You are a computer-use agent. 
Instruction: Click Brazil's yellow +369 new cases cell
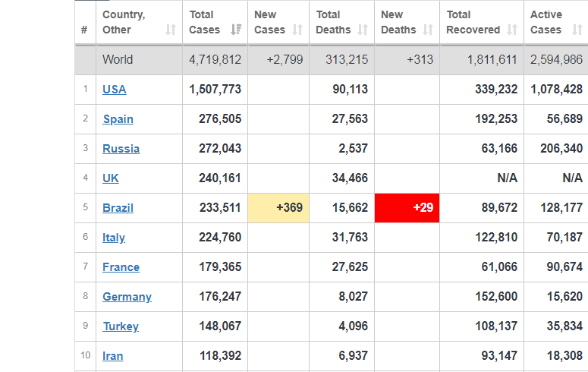[x=278, y=208]
